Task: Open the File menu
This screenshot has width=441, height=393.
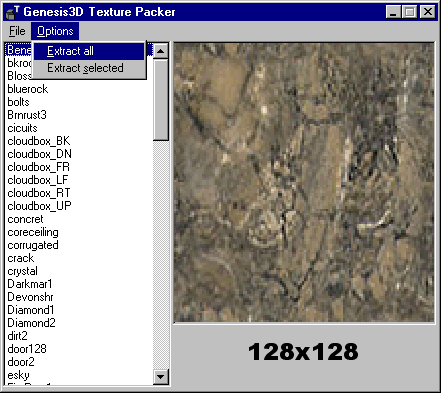Action: click(17, 31)
